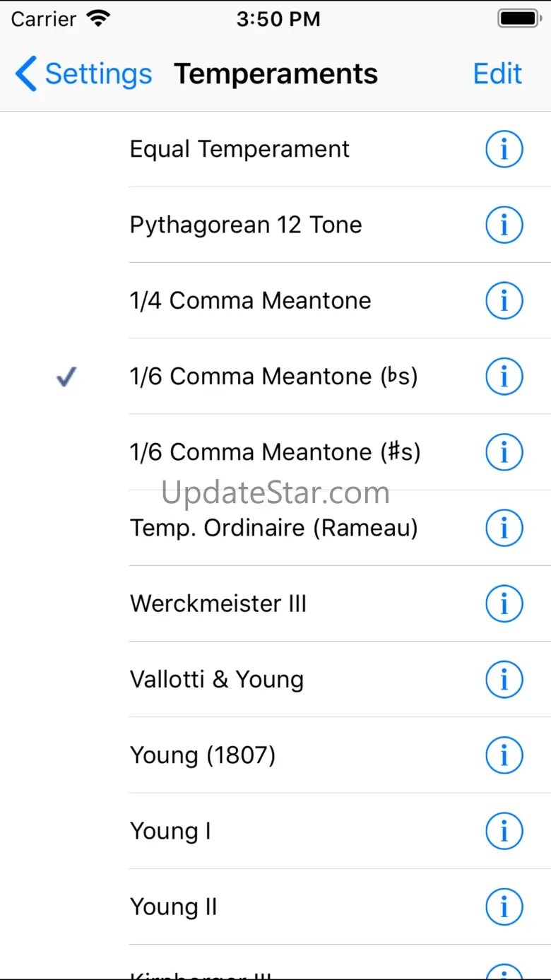
Task: Open info for Werckmeister III
Action: (504, 604)
